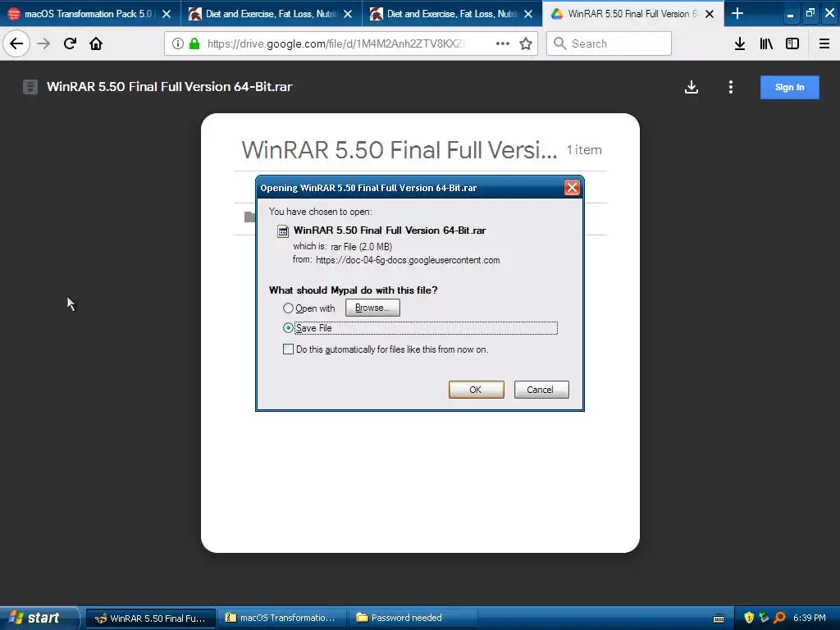Open Google Drive more actions vertical dots

[x=731, y=87]
